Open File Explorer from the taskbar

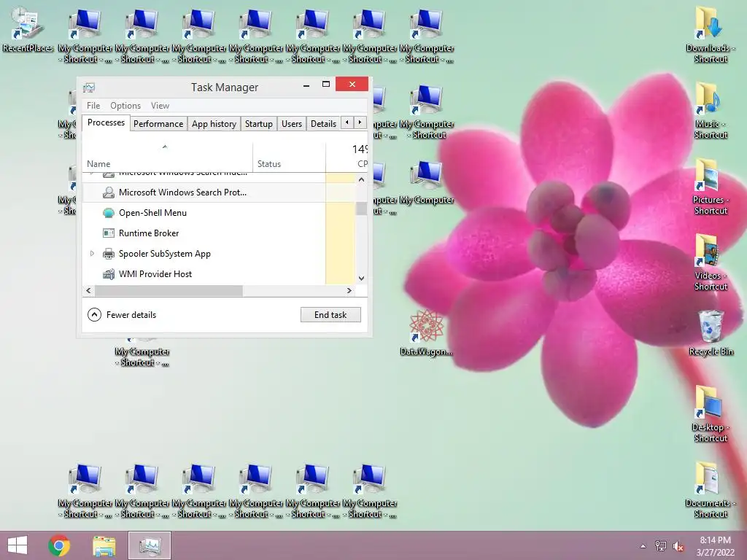pyautogui.click(x=104, y=545)
